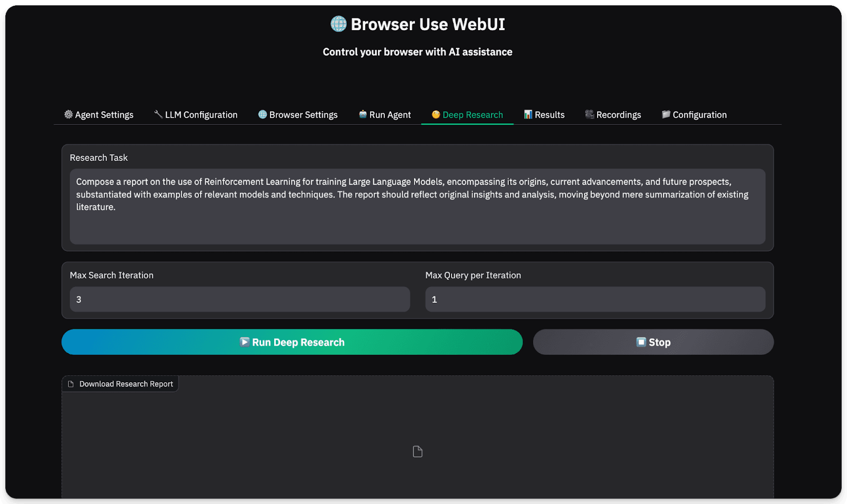
Task: Click the Download Research Report label
Action: coord(125,384)
